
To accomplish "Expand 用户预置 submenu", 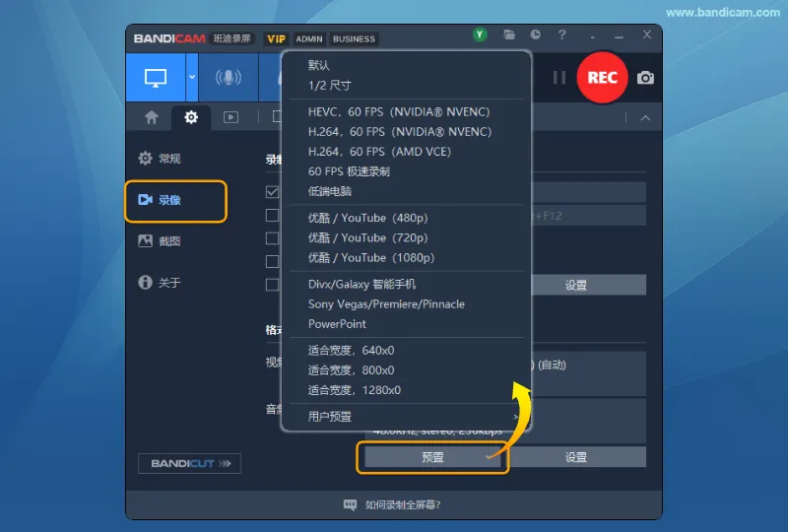I will coord(406,417).
